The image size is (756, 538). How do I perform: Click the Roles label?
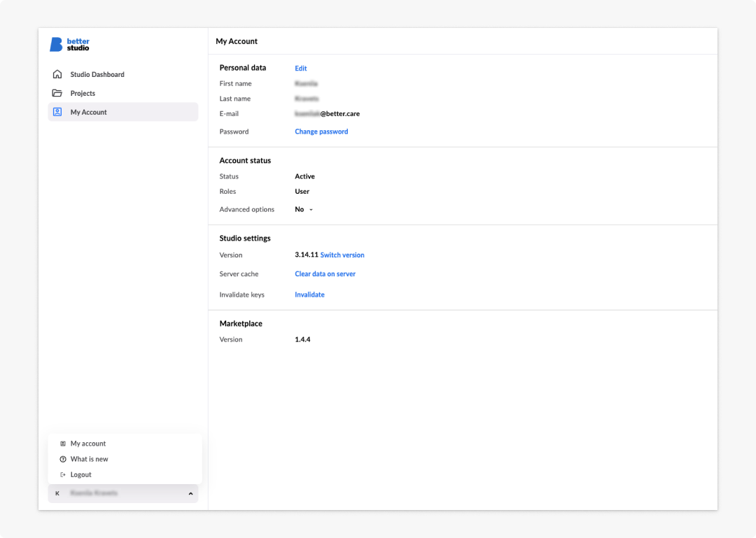coord(227,192)
